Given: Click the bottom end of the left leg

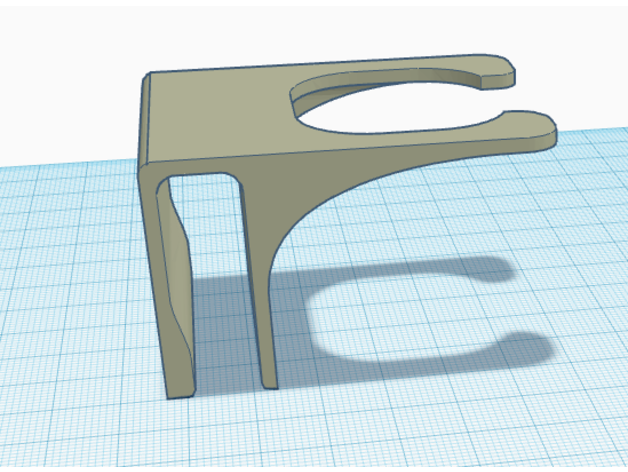Looking at the screenshot, I should [x=180, y=388].
